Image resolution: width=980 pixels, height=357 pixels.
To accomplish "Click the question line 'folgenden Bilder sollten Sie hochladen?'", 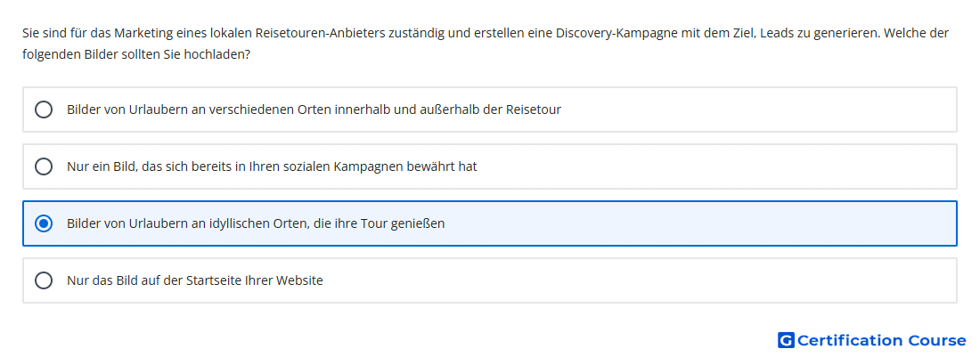I will pos(136,55).
